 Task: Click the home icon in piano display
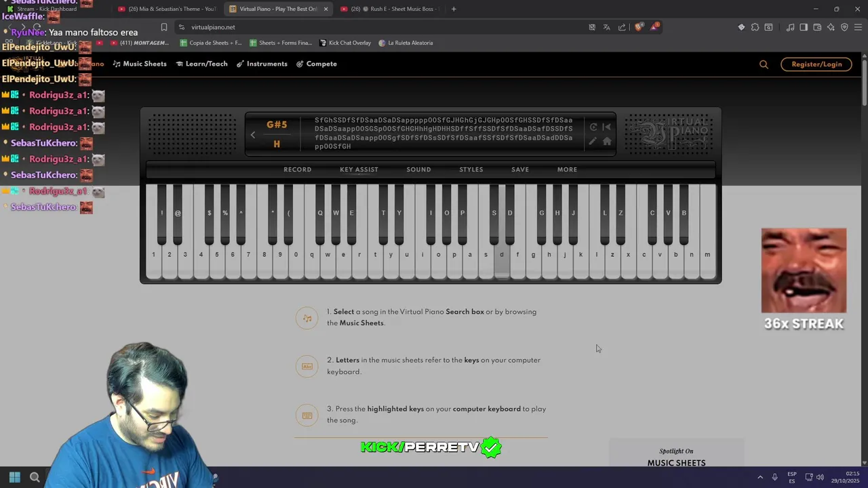[607, 141]
